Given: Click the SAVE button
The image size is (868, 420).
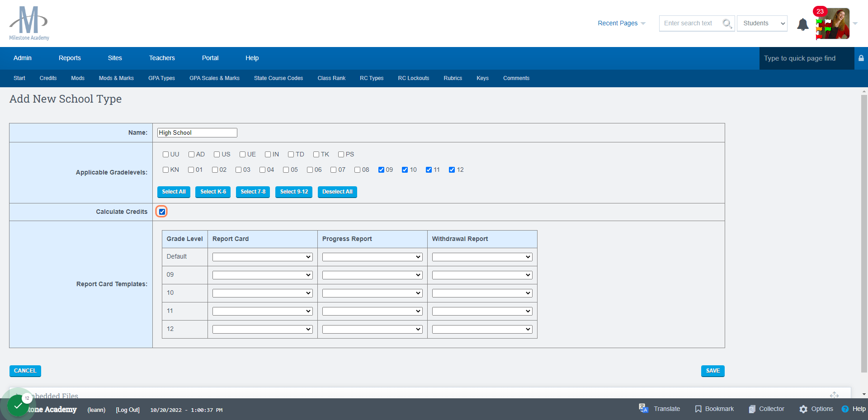Looking at the screenshot, I should point(713,371).
